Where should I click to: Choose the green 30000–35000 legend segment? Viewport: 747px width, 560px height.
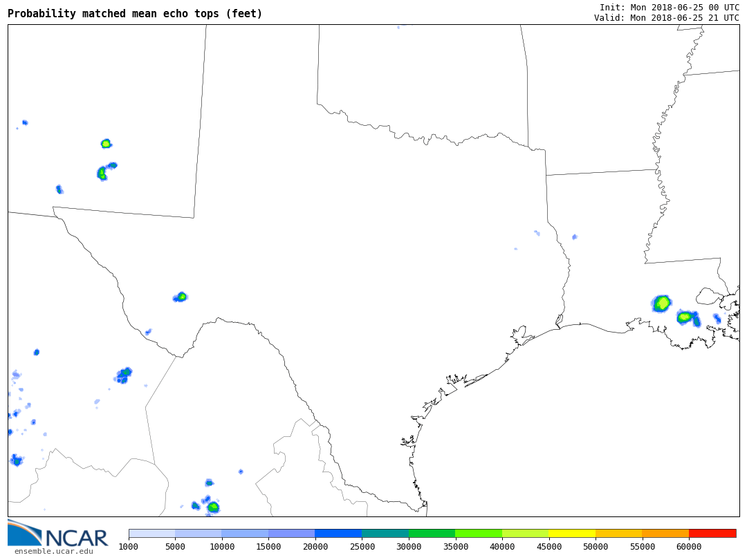pos(432,533)
